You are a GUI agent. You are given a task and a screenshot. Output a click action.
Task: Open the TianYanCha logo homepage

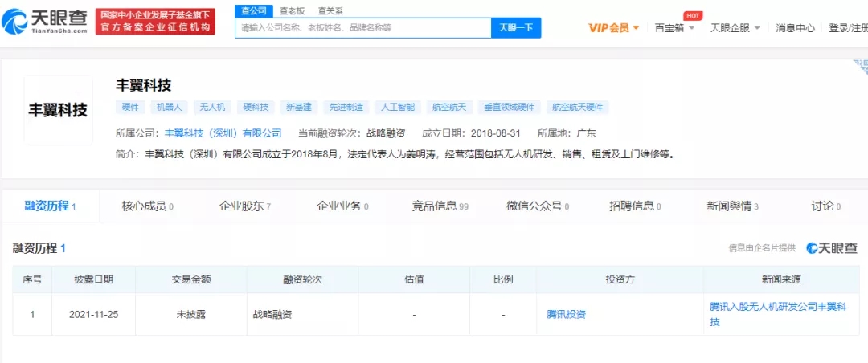click(x=44, y=22)
